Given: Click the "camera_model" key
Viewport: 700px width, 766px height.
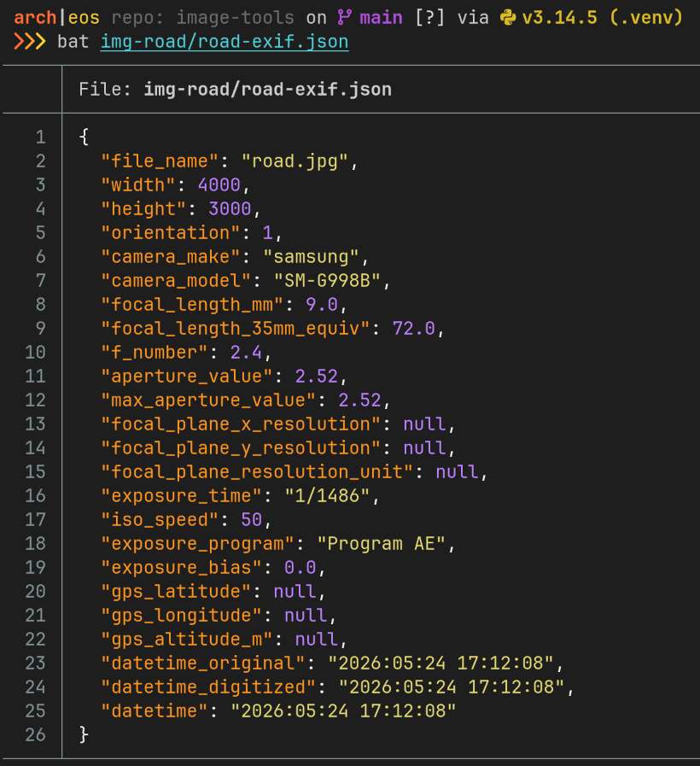Looking at the screenshot, I should coord(175,281).
